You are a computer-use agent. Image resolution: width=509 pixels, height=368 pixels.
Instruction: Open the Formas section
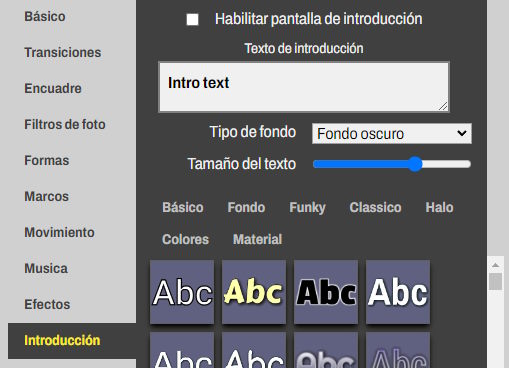click(x=47, y=160)
